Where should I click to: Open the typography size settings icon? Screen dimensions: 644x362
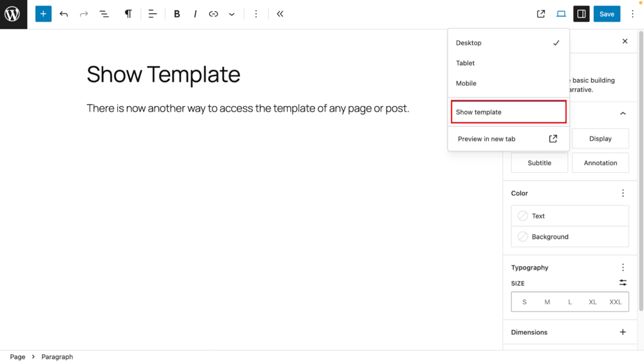coord(623,283)
